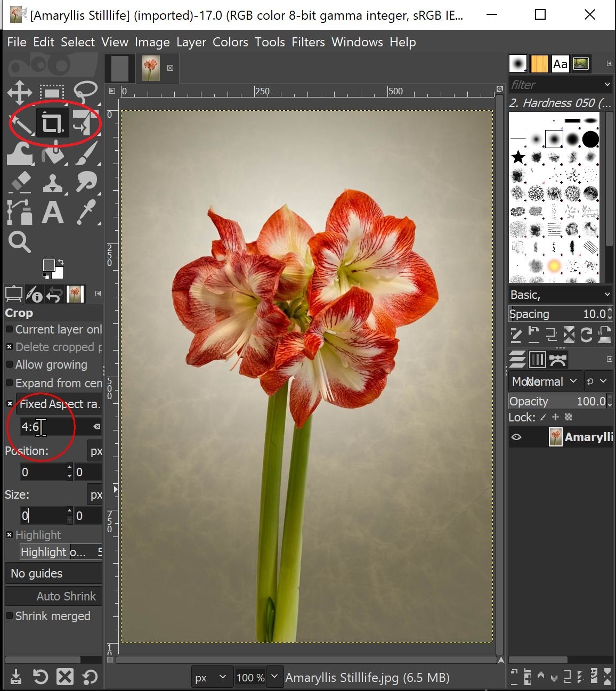Enable Expand from center option
Screen dimensions: 616x691
[x=9, y=383]
